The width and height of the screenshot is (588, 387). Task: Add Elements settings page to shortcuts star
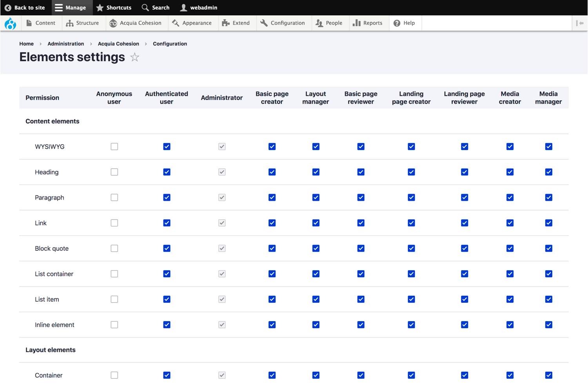point(135,57)
